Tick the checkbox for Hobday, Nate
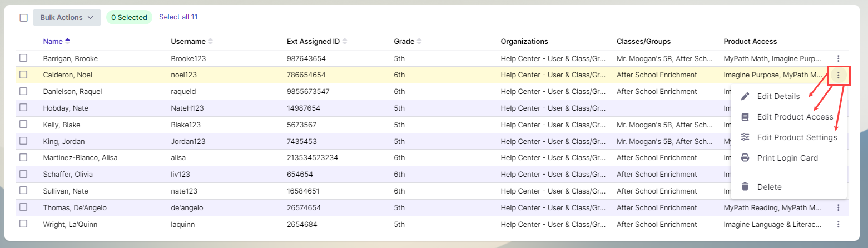 pyautogui.click(x=23, y=108)
